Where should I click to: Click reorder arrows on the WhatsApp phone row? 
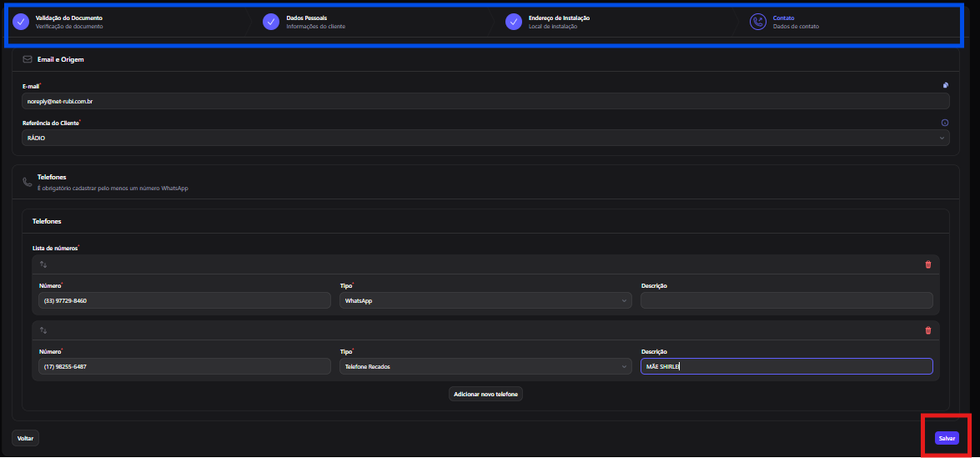pyautogui.click(x=43, y=264)
